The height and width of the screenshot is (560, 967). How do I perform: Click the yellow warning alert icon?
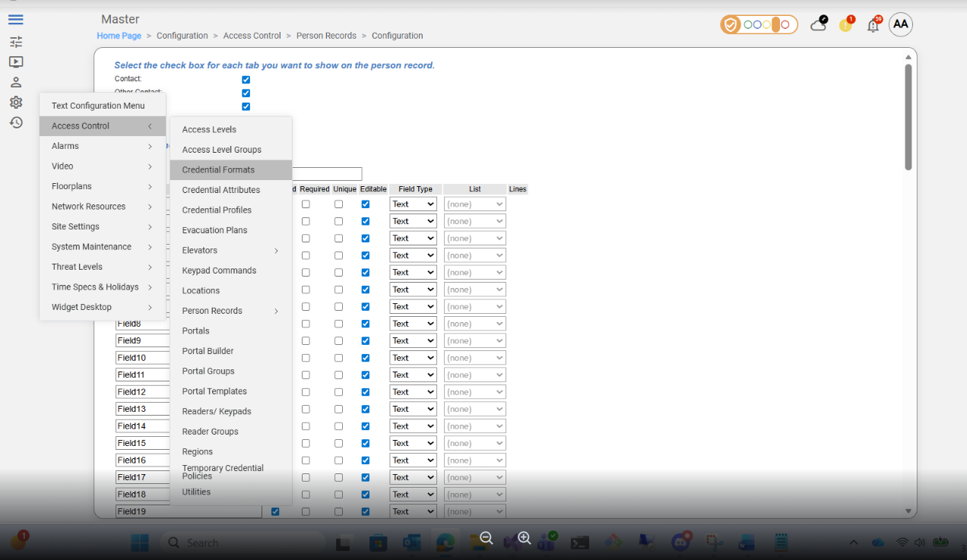tap(845, 25)
